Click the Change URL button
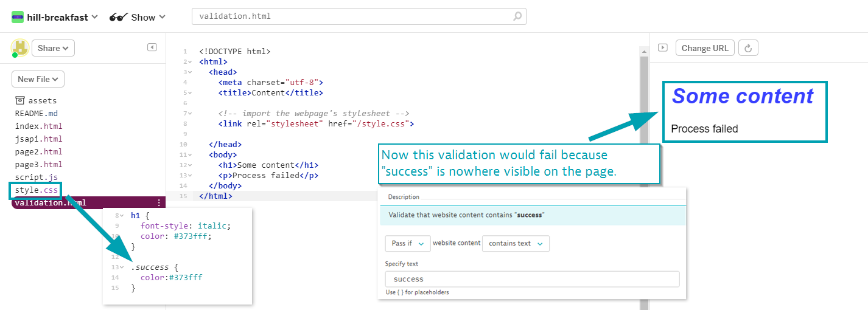The width and height of the screenshot is (868, 310). pos(705,48)
